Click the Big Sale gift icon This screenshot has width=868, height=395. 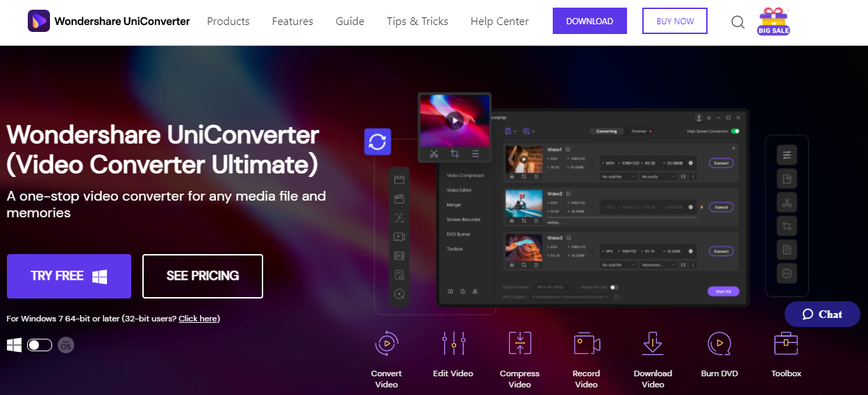[774, 22]
